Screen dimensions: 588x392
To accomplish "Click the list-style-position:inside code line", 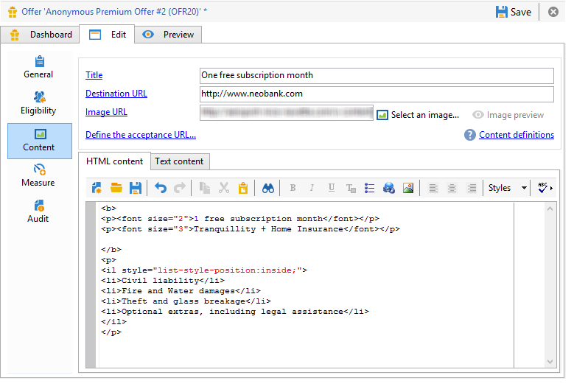I will click(x=204, y=270).
